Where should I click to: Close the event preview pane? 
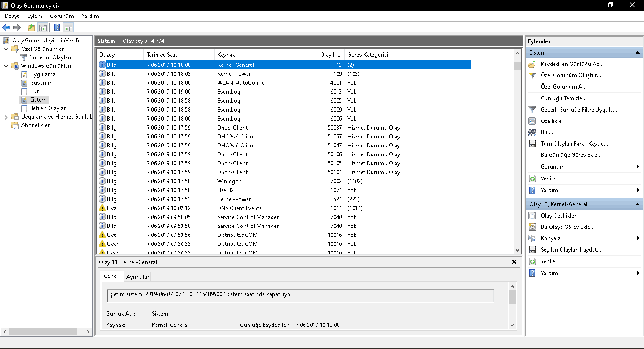[x=514, y=262]
